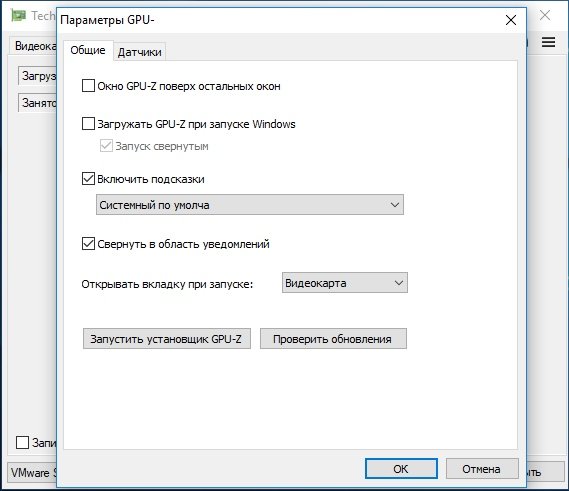Switch to the Датчики tab
Viewport: 569px width, 491px height.
[140, 52]
